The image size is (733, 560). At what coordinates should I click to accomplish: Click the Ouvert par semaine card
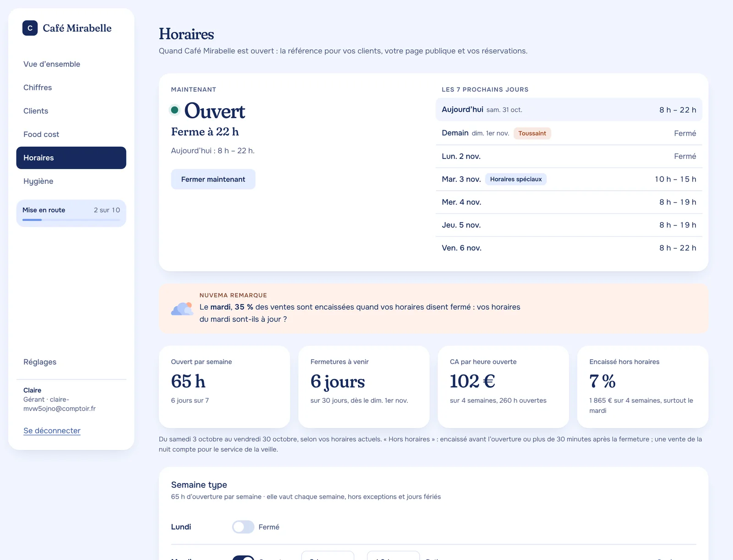click(224, 387)
